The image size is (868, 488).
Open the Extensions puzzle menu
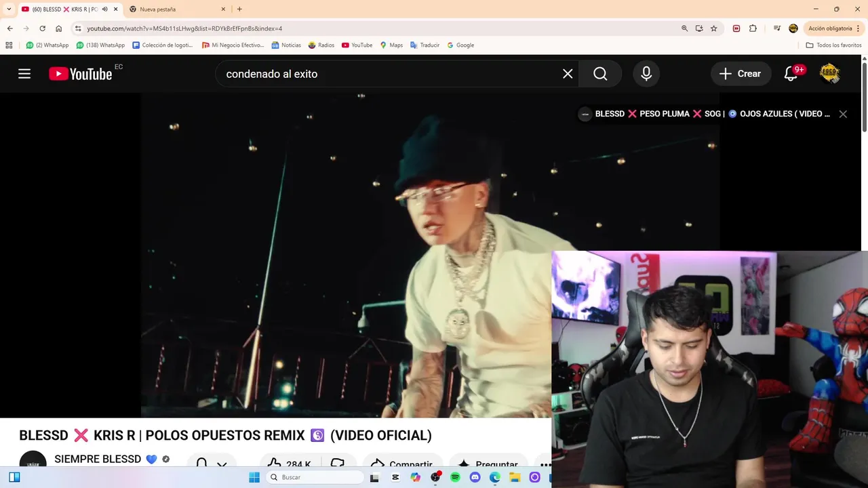(753, 28)
